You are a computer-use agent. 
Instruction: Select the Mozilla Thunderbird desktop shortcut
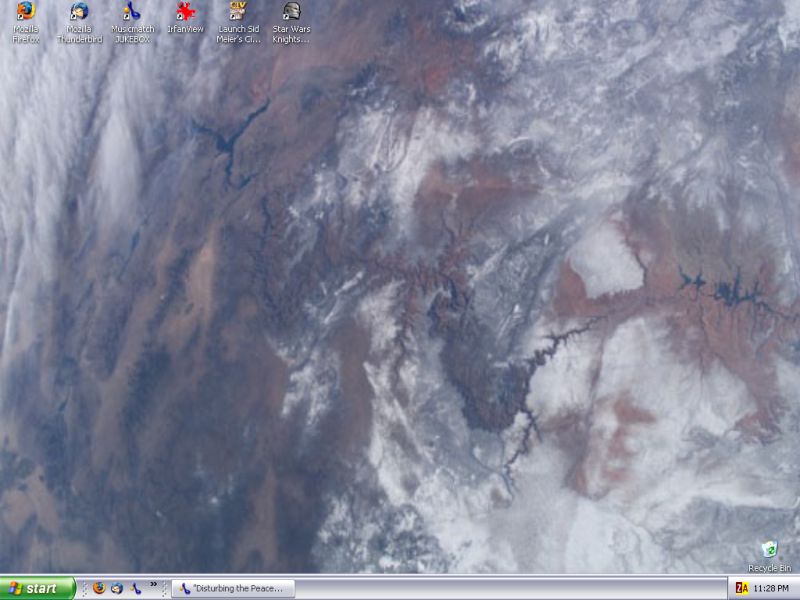[79, 11]
